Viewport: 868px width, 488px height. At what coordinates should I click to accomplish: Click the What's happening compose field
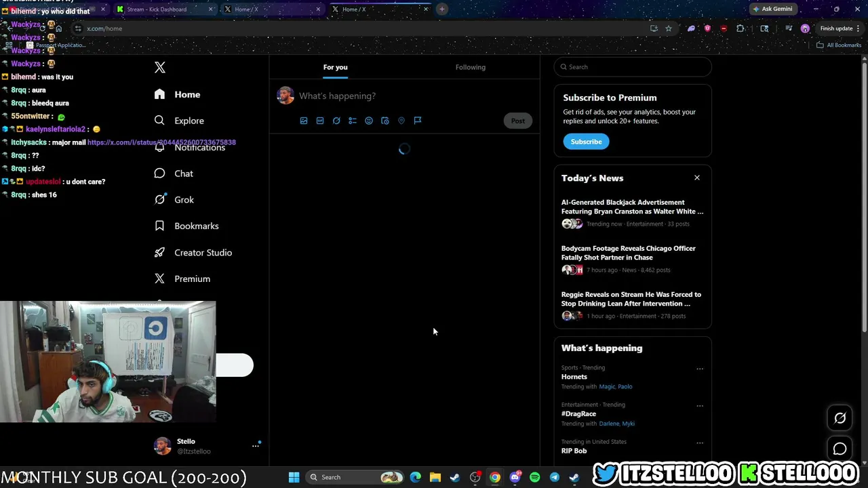click(x=414, y=96)
